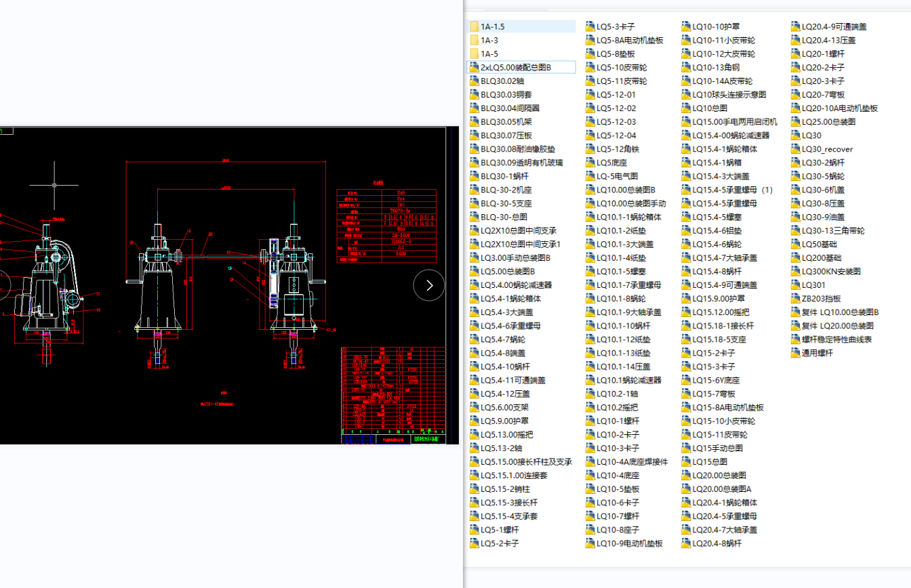Click the file icon of LQ5.9.00护罩
This screenshot has height=588, width=911.
(474, 421)
